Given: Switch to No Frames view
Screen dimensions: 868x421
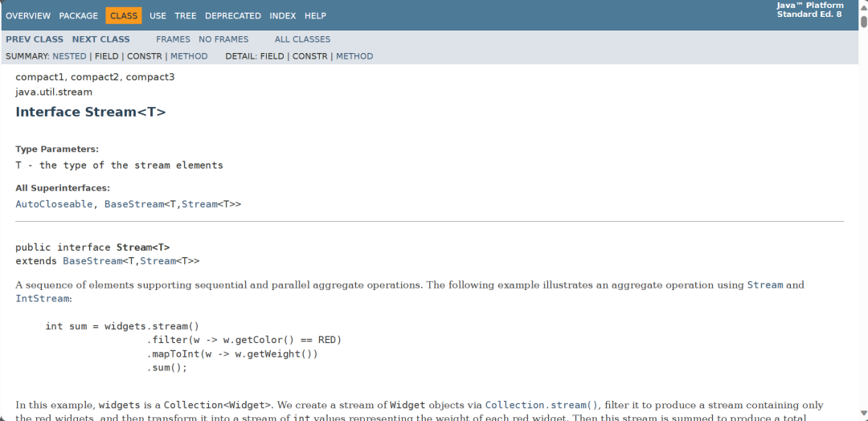Looking at the screenshot, I should (223, 39).
